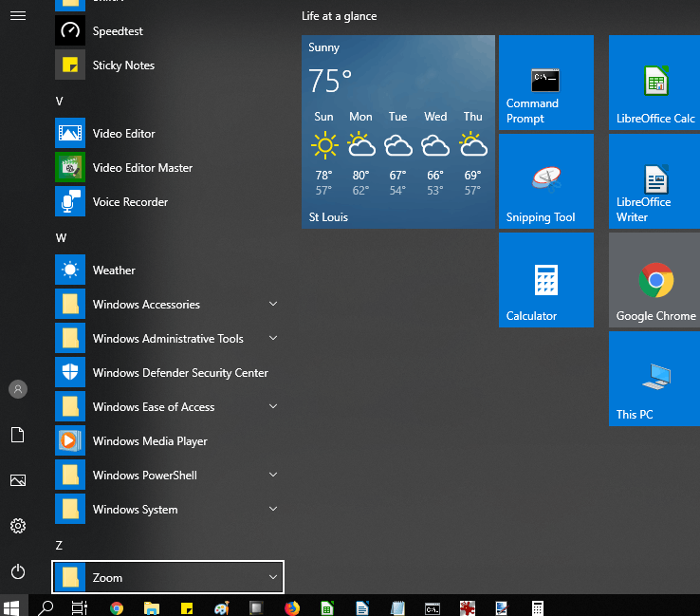Screen dimensions: 700x616
Task: Launch Video Editor Master
Action: pos(168,167)
